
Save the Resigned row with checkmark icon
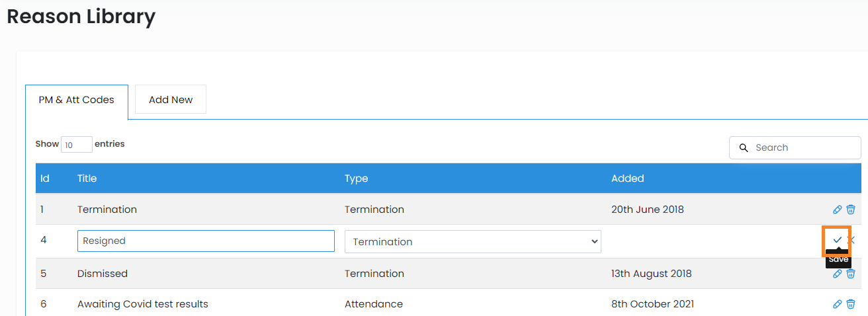click(837, 240)
